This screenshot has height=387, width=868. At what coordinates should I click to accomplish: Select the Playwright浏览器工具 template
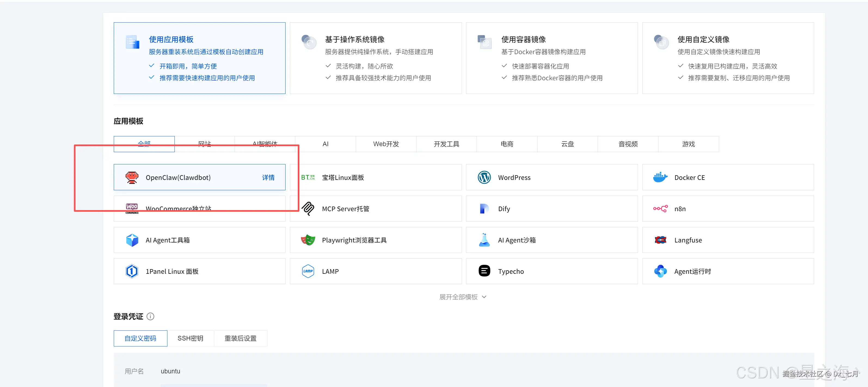point(376,240)
